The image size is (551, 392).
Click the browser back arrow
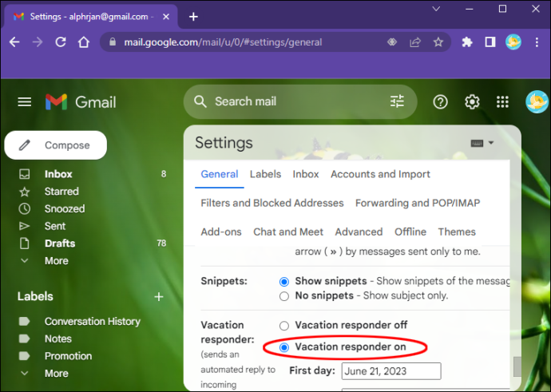[x=14, y=42]
